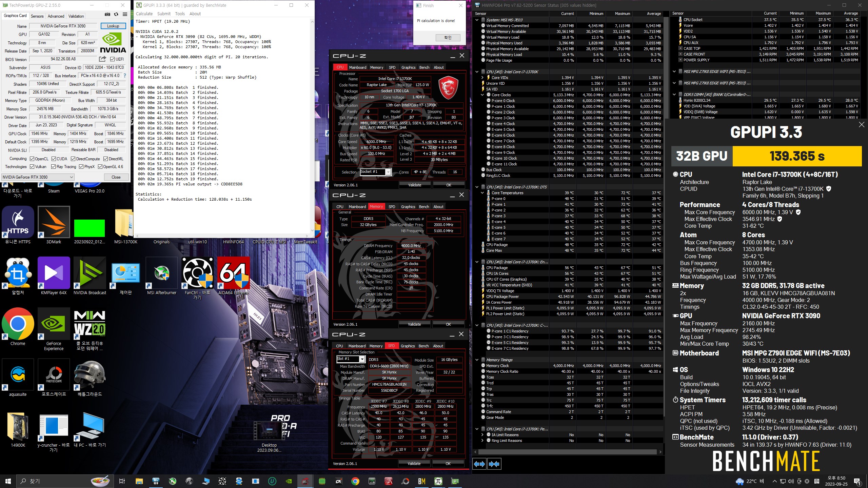Viewport: 868px width, 488px height.
Task: Click the Bus Interface question mark icon
Action: (124, 76)
